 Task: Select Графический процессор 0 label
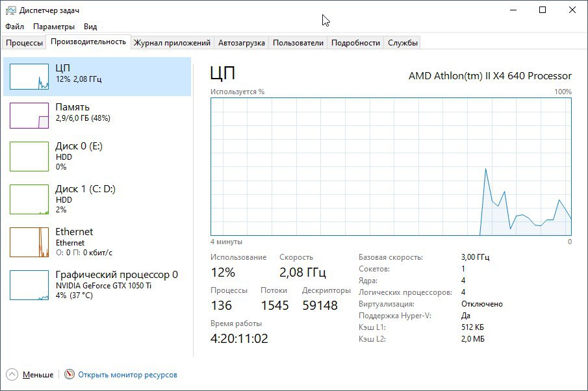(x=116, y=275)
